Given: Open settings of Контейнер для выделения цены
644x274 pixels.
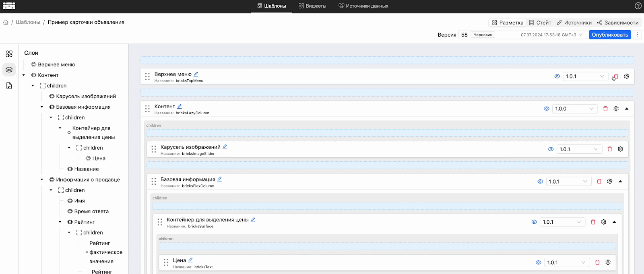Looking at the screenshot, I should coord(604,222).
